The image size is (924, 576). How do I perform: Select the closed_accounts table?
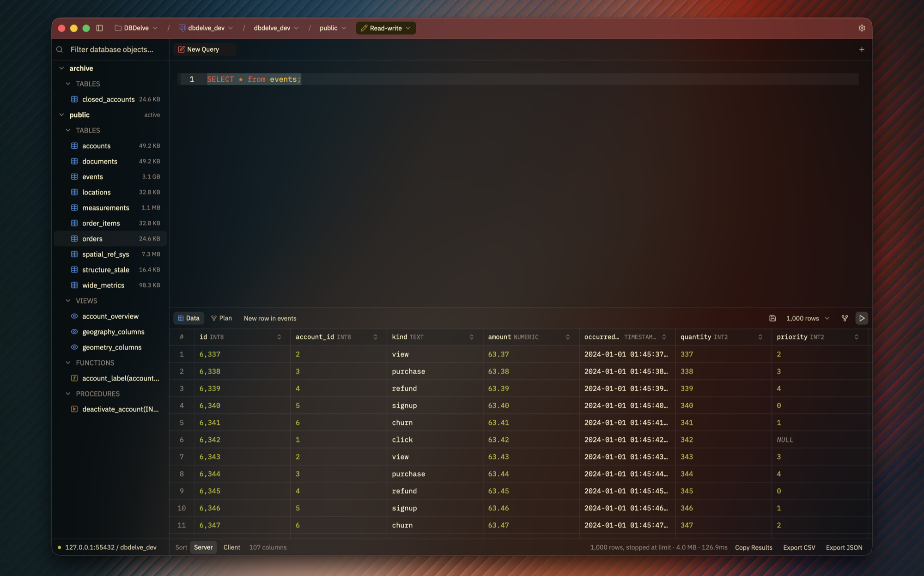click(x=110, y=99)
